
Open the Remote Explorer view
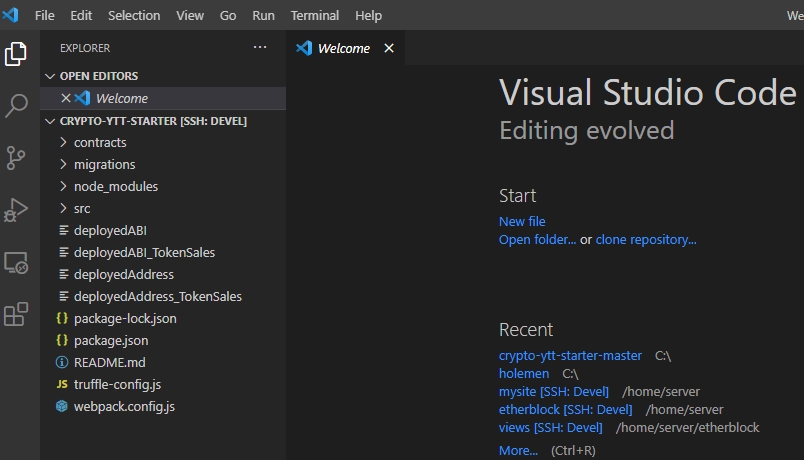point(16,263)
